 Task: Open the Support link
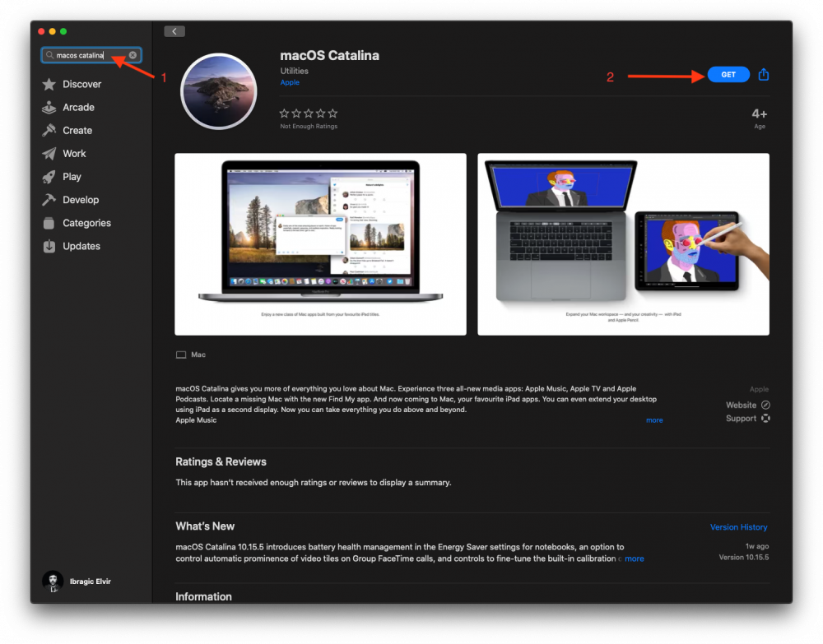[x=741, y=419]
